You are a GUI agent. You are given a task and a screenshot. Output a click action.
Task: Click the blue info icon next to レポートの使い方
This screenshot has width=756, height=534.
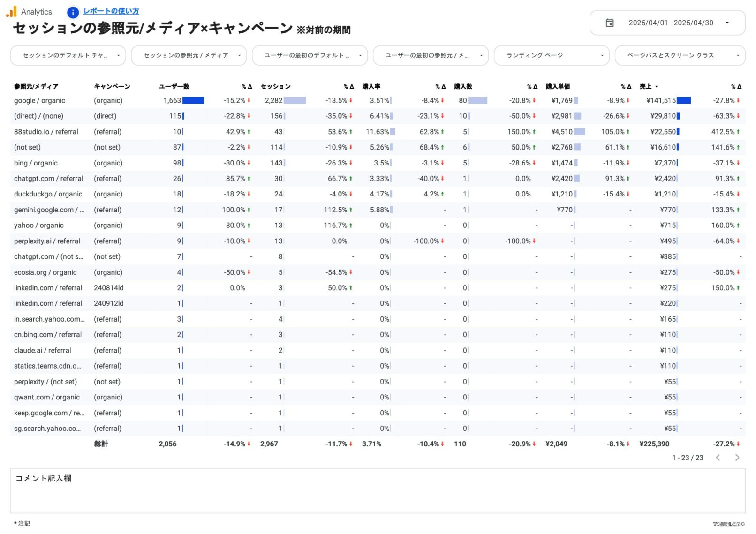(x=73, y=13)
